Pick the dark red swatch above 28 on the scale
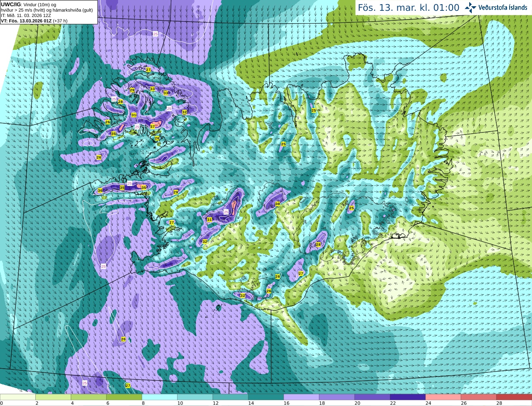 tap(514, 397)
